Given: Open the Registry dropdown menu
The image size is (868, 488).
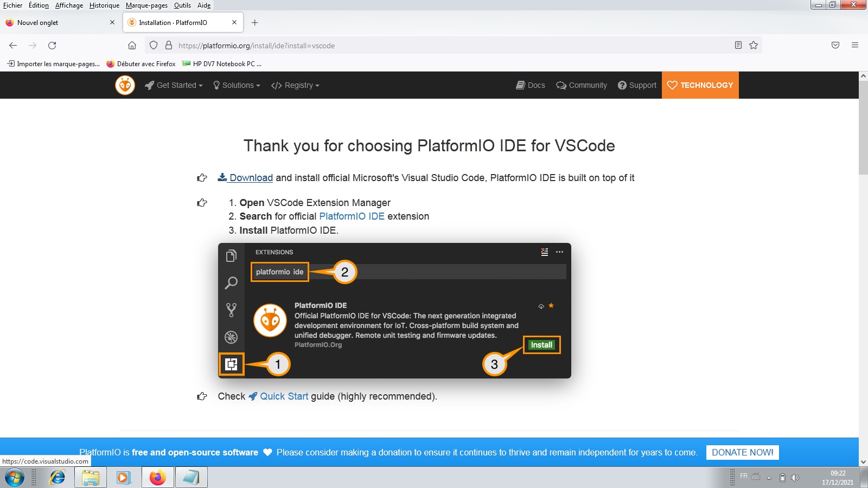Looking at the screenshot, I should (x=295, y=85).
